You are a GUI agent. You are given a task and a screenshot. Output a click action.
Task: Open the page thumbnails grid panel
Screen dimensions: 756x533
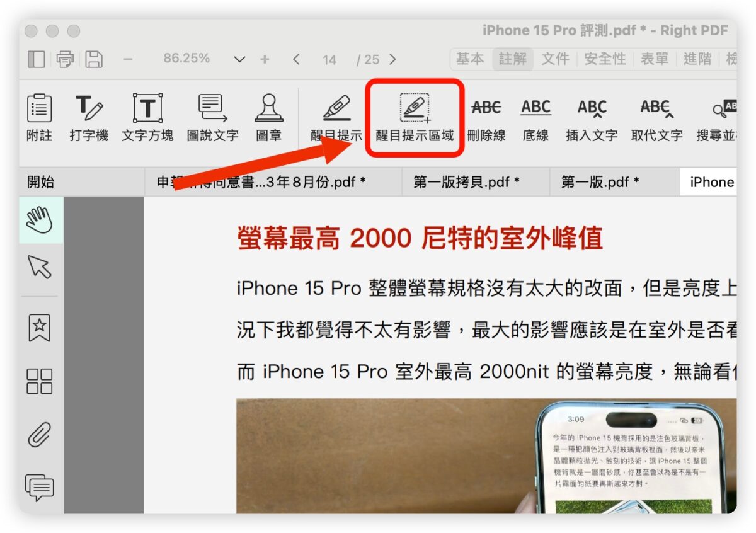click(x=40, y=381)
